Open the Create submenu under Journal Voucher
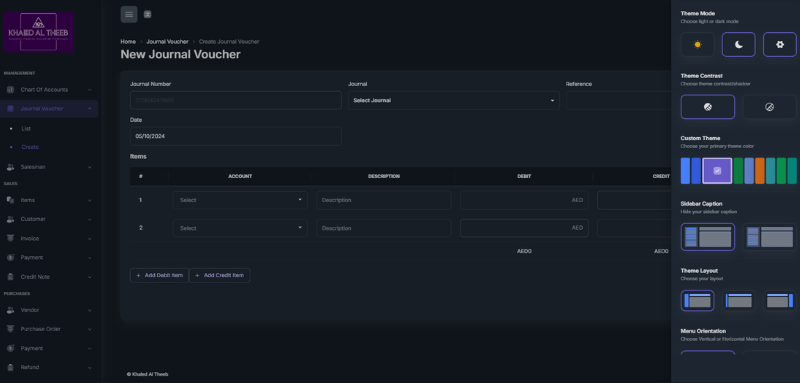Viewport: 800px width, 383px height. pos(30,147)
